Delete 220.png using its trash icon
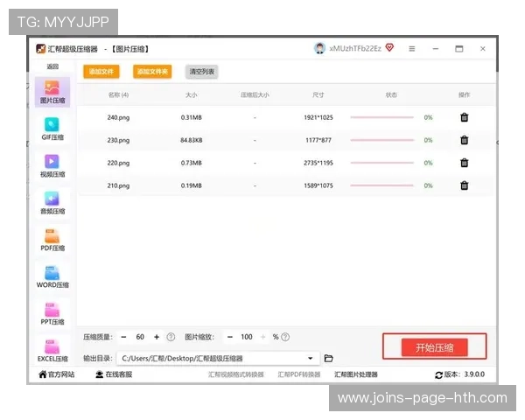This screenshot has width=525, height=420. pyautogui.click(x=464, y=163)
